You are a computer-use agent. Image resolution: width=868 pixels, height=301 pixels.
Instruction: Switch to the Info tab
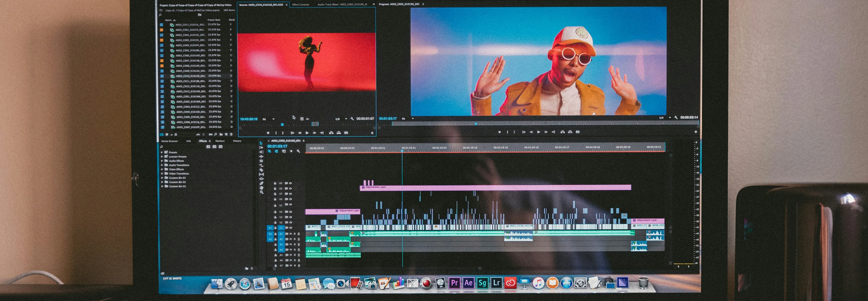(x=189, y=141)
